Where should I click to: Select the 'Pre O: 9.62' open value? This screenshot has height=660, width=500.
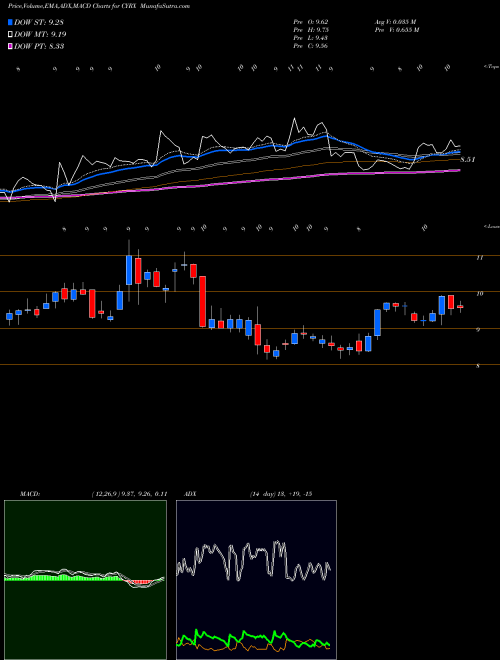click(311, 22)
